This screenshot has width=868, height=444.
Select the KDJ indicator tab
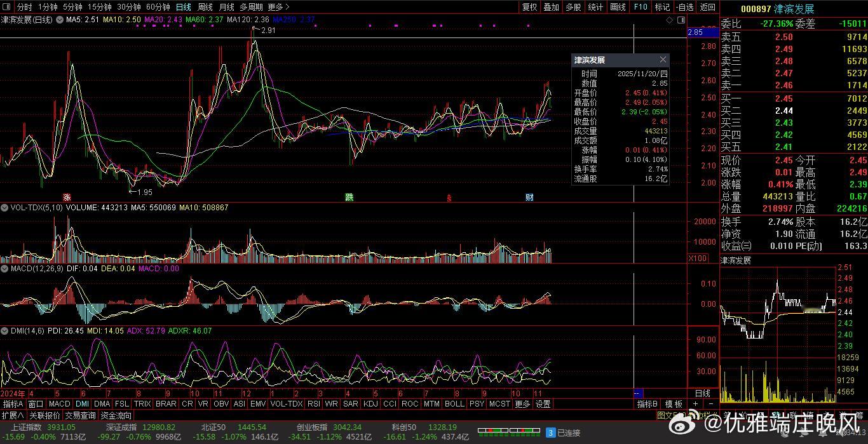pyautogui.click(x=370, y=404)
